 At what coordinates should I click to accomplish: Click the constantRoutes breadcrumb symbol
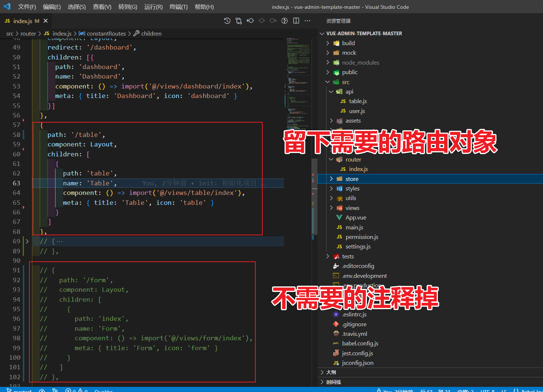[103, 33]
